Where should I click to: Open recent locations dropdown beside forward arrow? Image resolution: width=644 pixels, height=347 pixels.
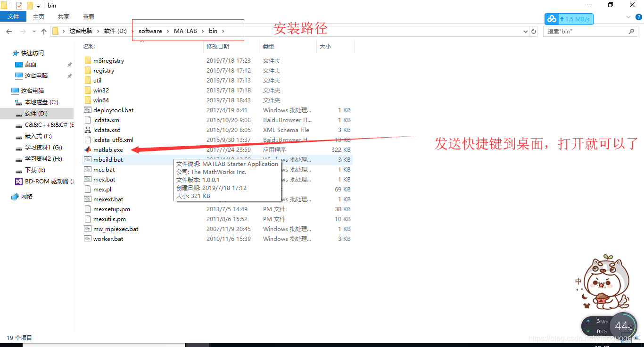click(33, 31)
